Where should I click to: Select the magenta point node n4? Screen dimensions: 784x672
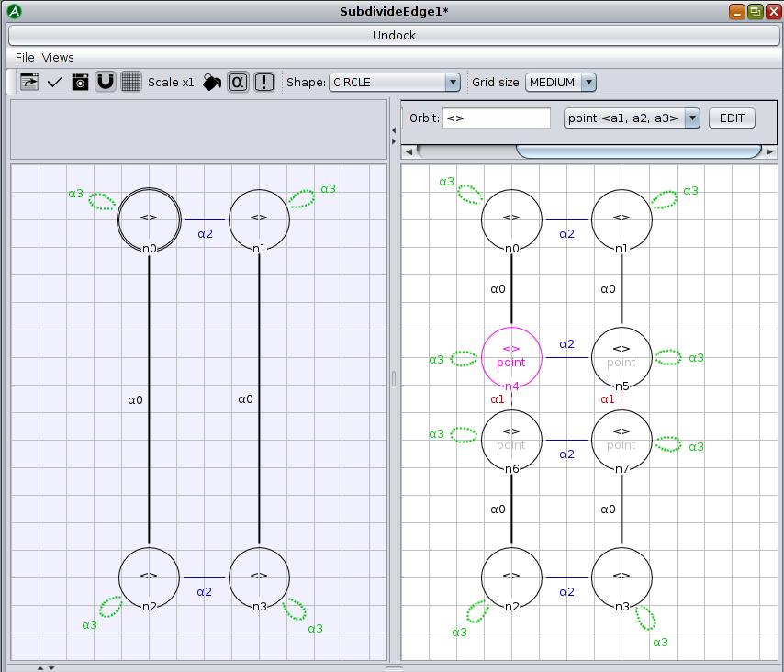coord(511,357)
